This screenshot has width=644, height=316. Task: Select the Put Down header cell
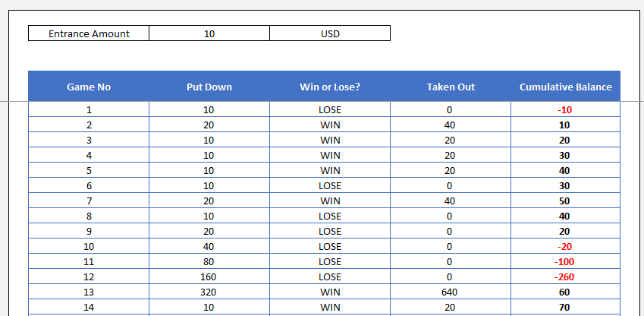[209, 87]
